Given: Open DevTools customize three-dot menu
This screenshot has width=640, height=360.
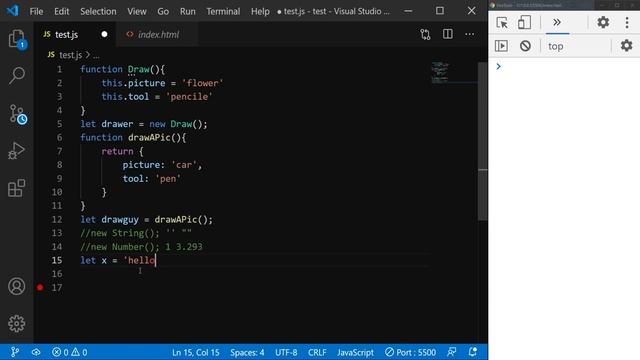Looking at the screenshot, I should tap(627, 22).
